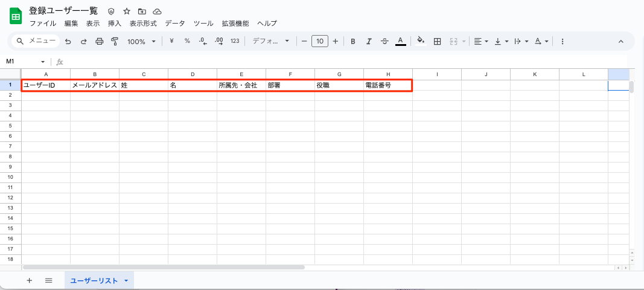Expand the merge cells dropdown arrow
This screenshot has width=644, height=290.
[464, 42]
